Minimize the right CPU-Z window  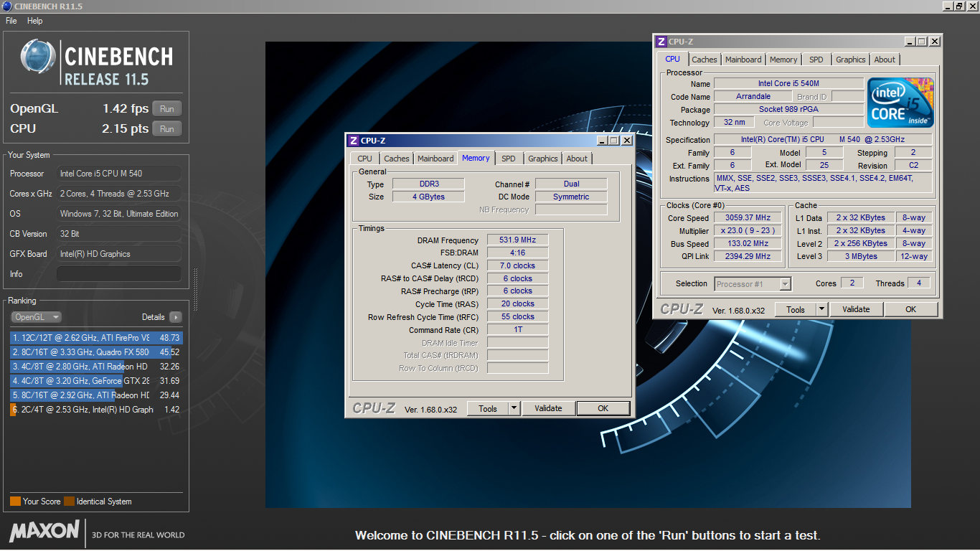[x=910, y=42]
